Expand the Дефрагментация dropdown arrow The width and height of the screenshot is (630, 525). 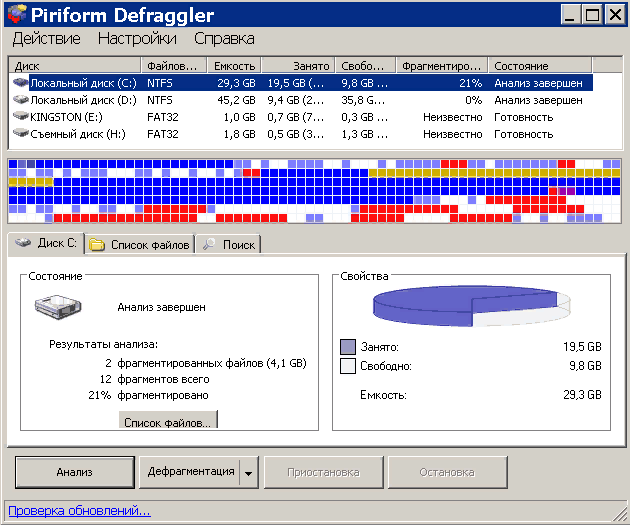tap(249, 473)
